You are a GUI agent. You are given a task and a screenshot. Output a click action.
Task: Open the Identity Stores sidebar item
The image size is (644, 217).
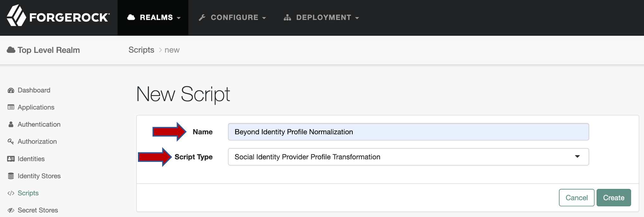(39, 176)
